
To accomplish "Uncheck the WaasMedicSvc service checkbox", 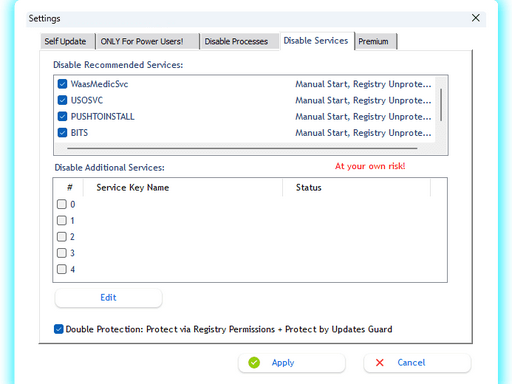I will (x=62, y=84).
